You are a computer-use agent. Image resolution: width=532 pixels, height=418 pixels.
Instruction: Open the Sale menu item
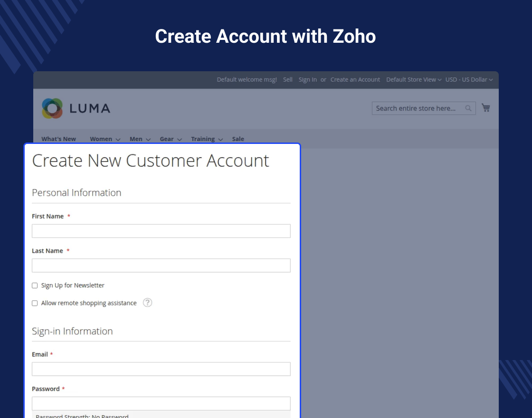tap(238, 139)
